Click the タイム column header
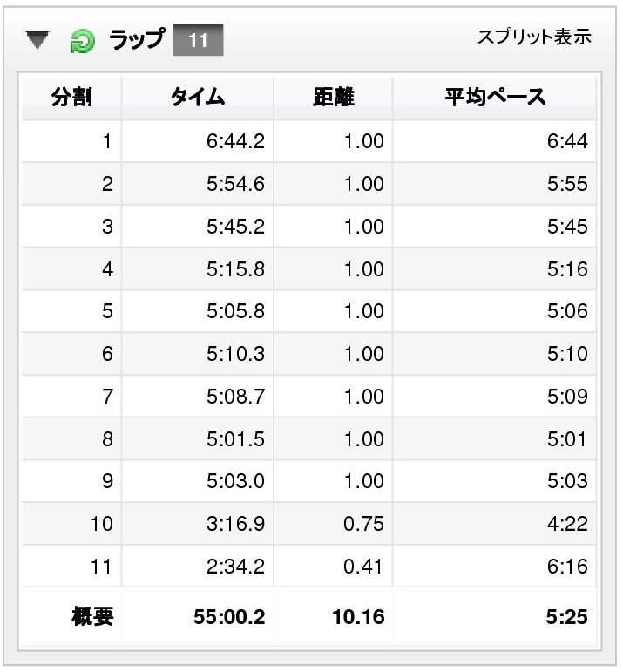Image resolution: width=623 pixels, height=672 pixels. (198, 97)
